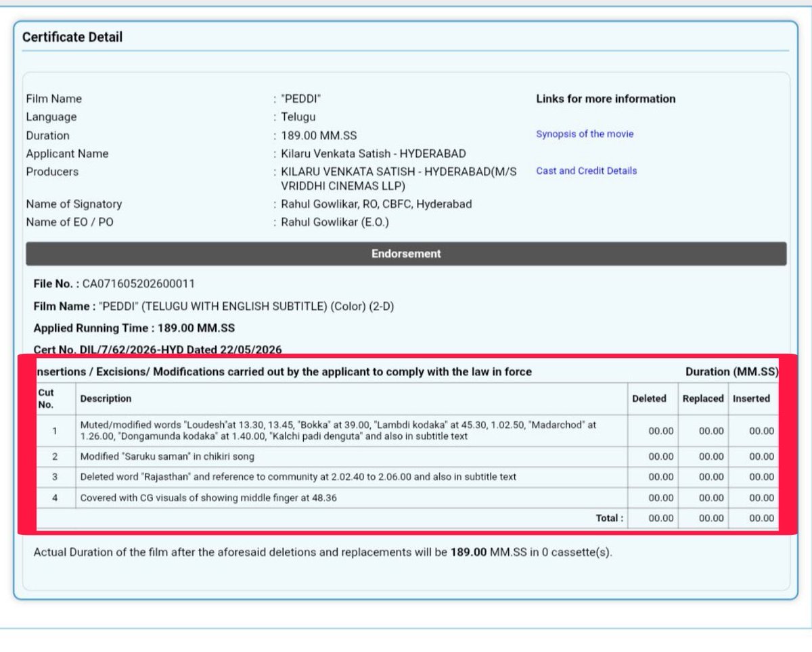Click the Replaced value in cut 3 row

click(711, 478)
